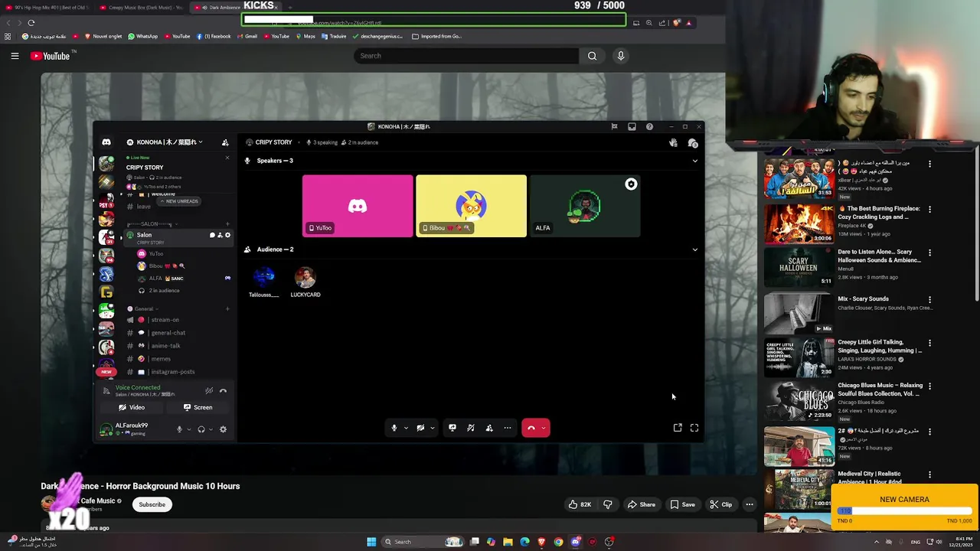The height and width of the screenshot is (551, 980).
Task: Jump to NEW UNREADS in channel list
Action: point(179,201)
